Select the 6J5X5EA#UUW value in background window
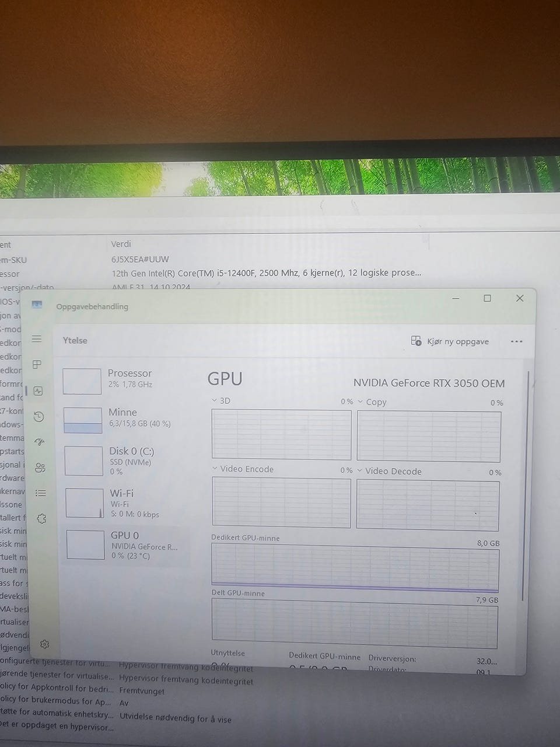This screenshot has height=747, width=560. coord(140,259)
